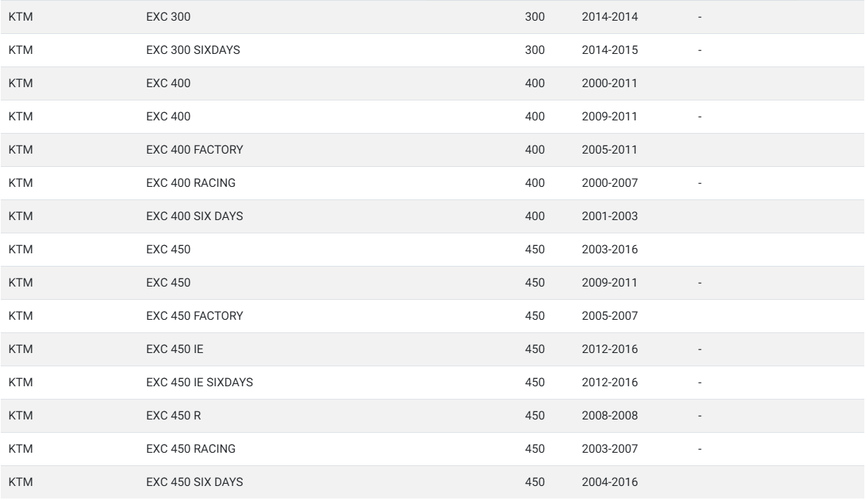The width and height of the screenshot is (868, 500).
Task: Click the EXC 400 SIX DAYS row
Action: tap(433, 216)
